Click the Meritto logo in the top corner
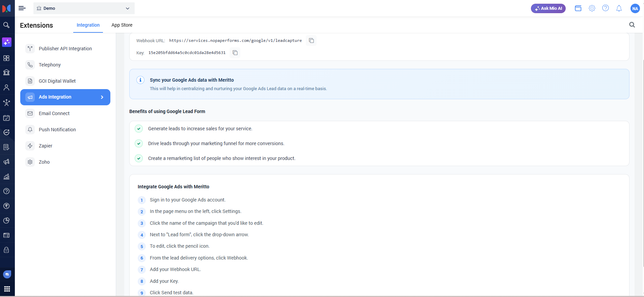The height and width of the screenshot is (297, 644). tap(6, 8)
